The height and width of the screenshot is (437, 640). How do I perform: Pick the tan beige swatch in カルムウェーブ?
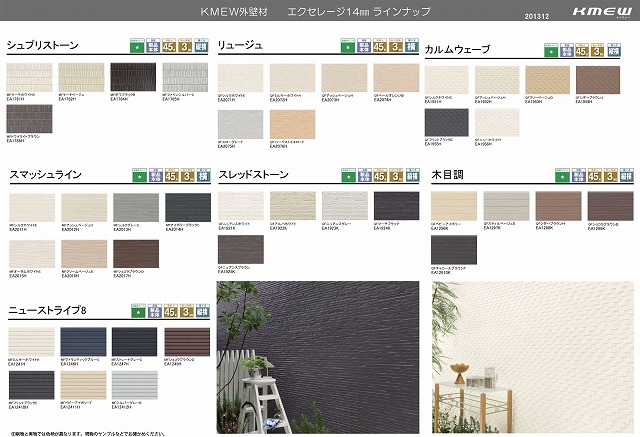pos(547,80)
